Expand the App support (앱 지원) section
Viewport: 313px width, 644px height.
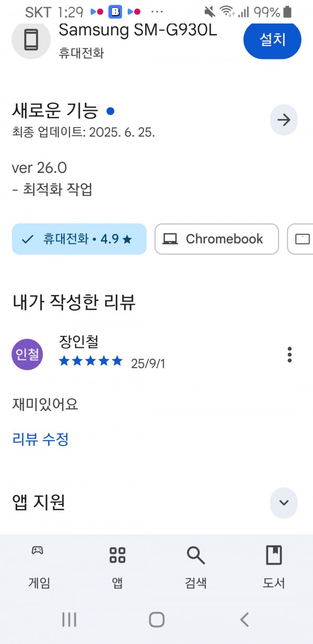pyautogui.click(x=284, y=502)
